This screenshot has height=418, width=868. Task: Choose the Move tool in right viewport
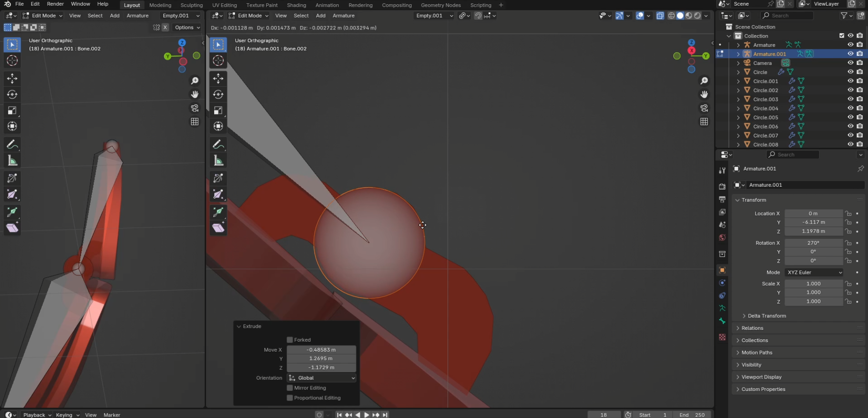click(218, 79)
